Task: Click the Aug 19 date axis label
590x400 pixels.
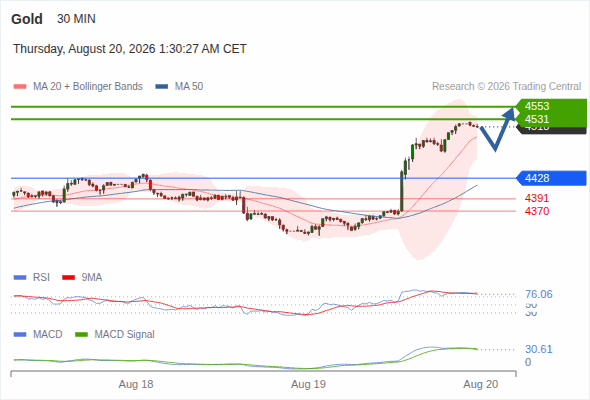Action: point(308,384)
